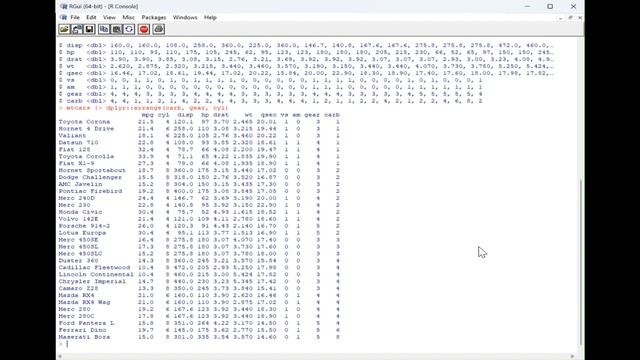
Task: Open the Misc menu
Action: pyautogui.click(x=129, y=18)
